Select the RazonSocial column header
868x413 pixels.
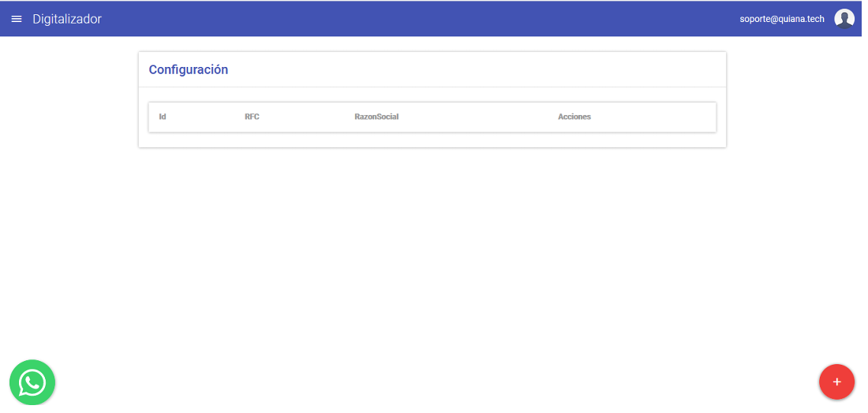pos(376,117)
